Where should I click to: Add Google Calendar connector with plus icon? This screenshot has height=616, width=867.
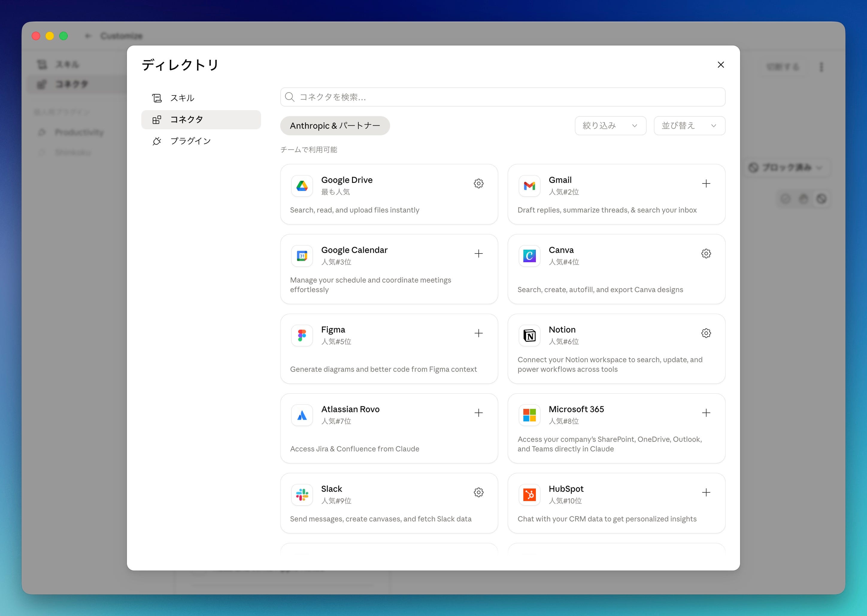[478, 254]
